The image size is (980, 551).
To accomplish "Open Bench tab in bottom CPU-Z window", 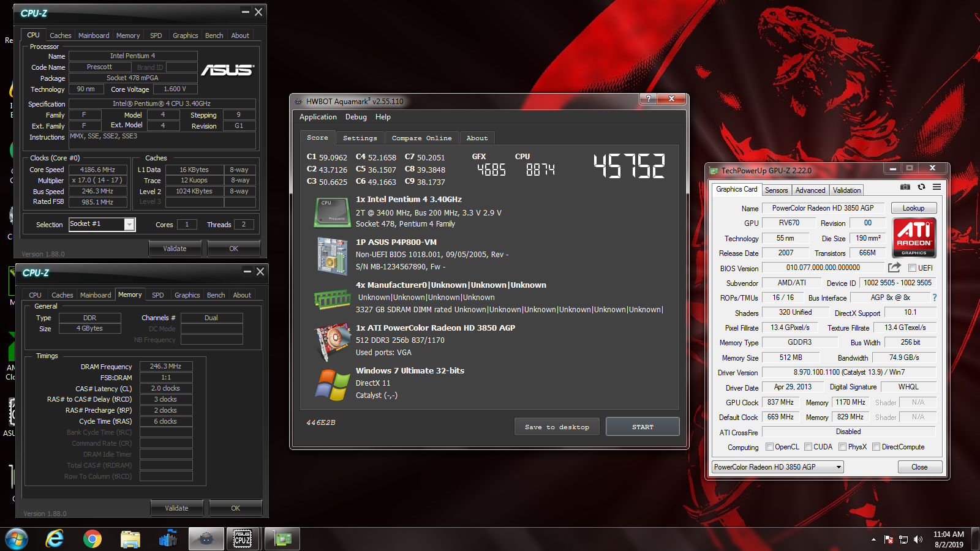I will tap(216, 295).
